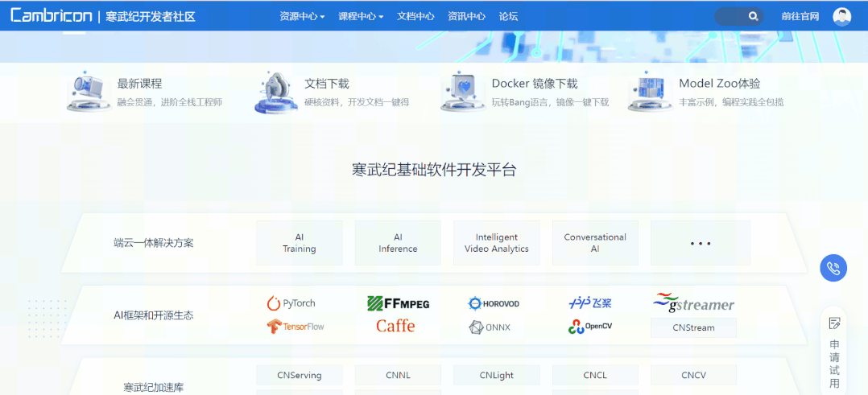868x395 pixels.
Task: Click the three-dots more solutions tile
Action: [x=701, y=243]
